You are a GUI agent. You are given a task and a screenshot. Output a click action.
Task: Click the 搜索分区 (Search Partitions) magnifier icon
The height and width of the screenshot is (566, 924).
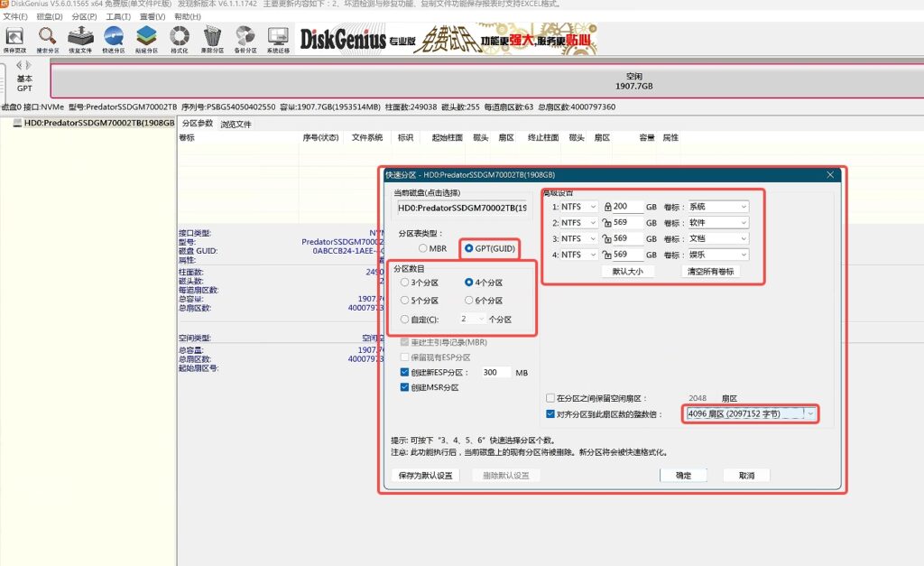click(x=47, y=38)
